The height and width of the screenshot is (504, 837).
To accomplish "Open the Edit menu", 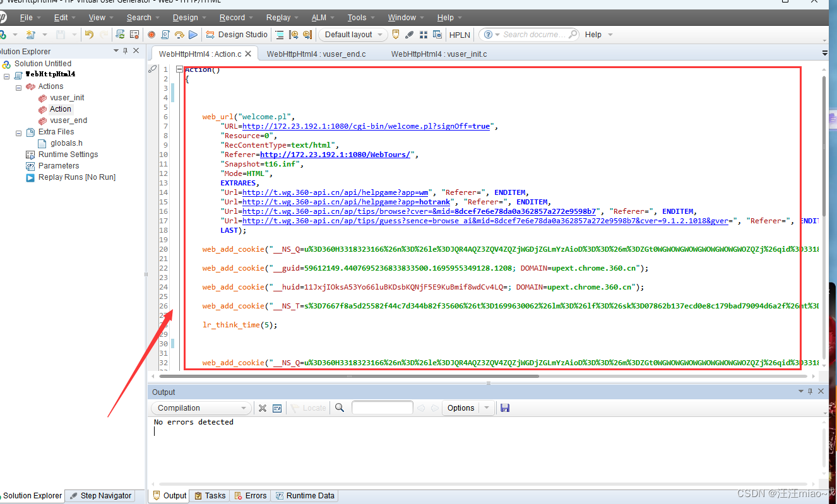I will [65, 18].
